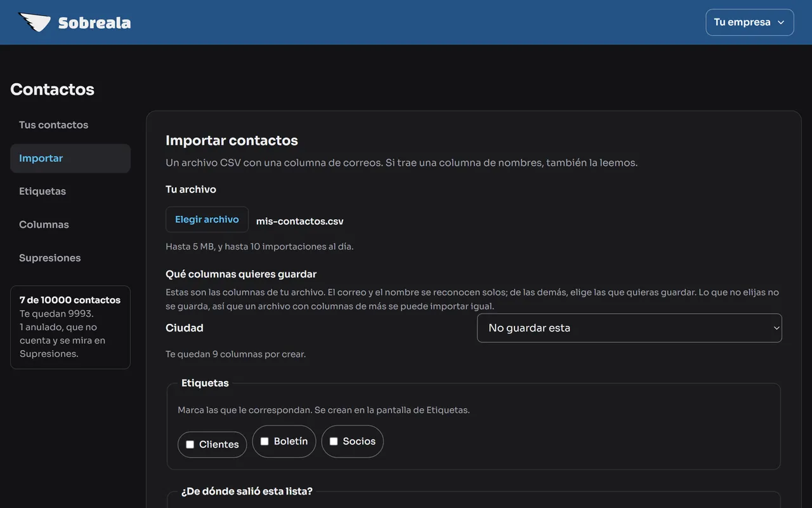812x508 pixels.
Task: Click the Etiquetas fieldset legend
Action: coord(205,384)
